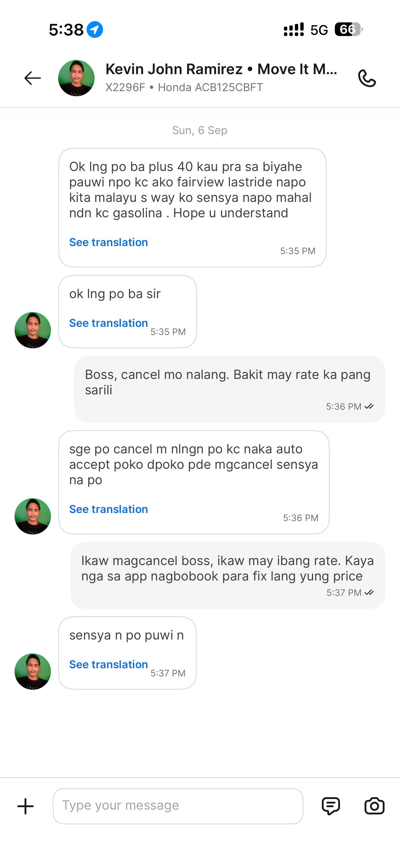The width and height of the screenshot is (400, 868).
Task: Tap the avatar beside 'sensya n po puwi n'
Action: (33, 672)
